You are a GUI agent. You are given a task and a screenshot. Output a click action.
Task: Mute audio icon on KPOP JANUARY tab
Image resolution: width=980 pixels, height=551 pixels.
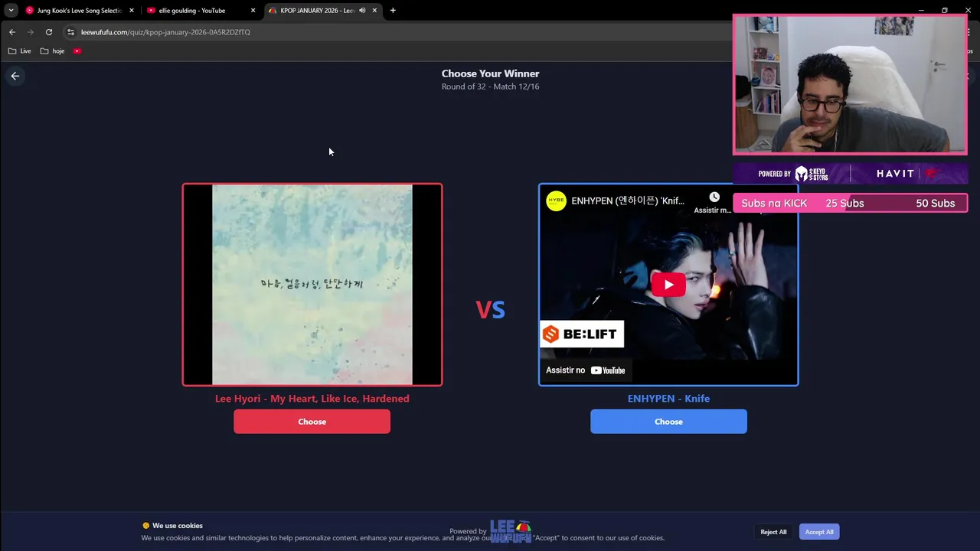362,11
